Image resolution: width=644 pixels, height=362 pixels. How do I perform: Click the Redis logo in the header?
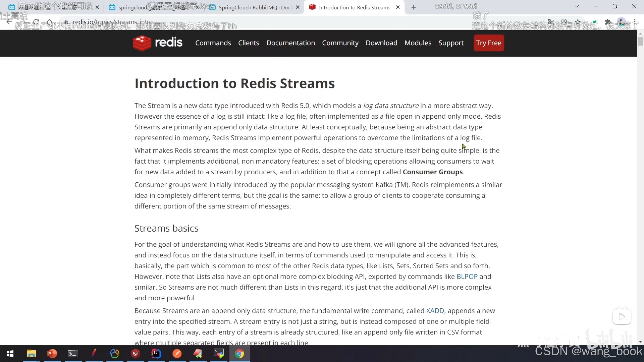157,43
